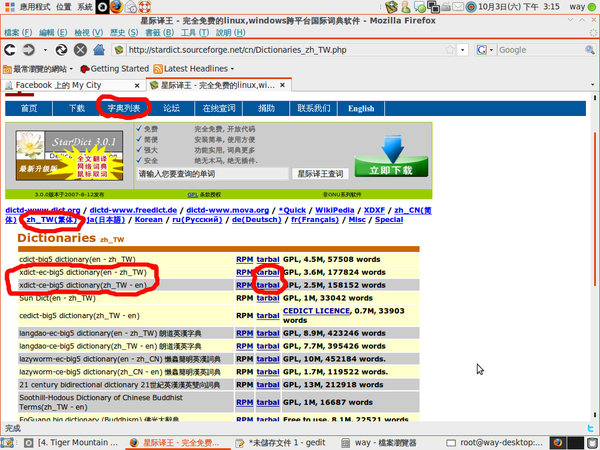Click the address bar URL

tap(237, 50)
